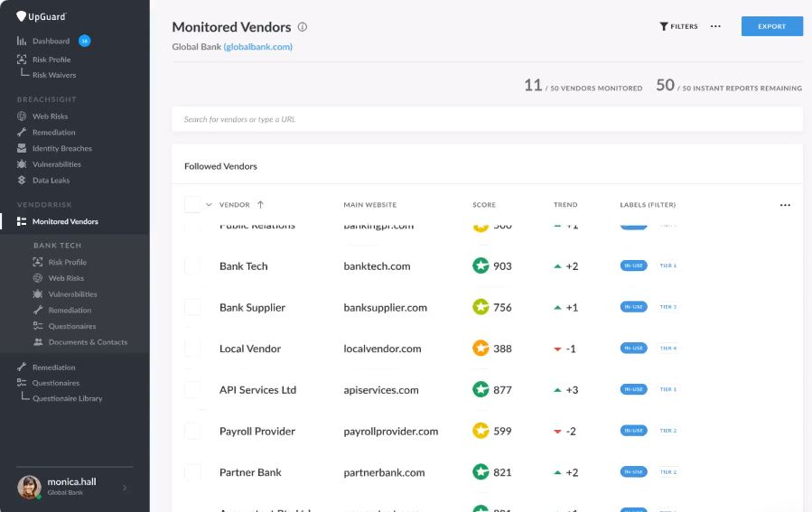
Task: Click the vendor search input field
Action: pyautogui.click(x=488, y=119)
